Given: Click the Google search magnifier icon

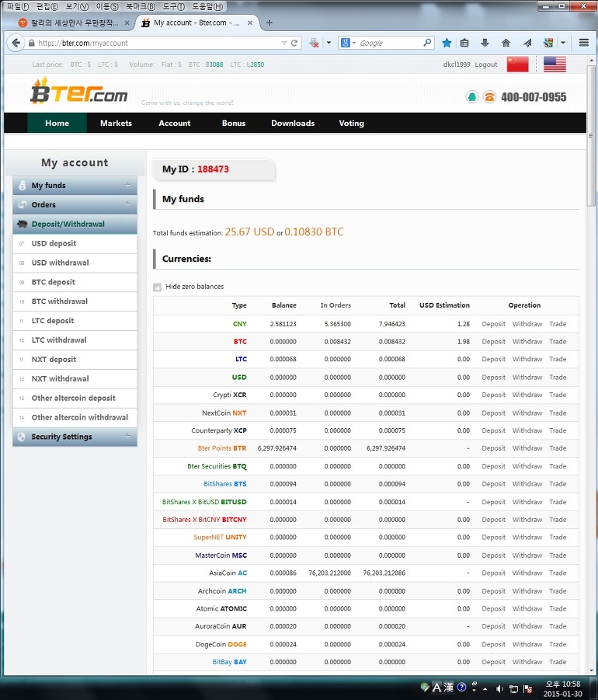Looking at the screenshot, I should tap(427, 43).
